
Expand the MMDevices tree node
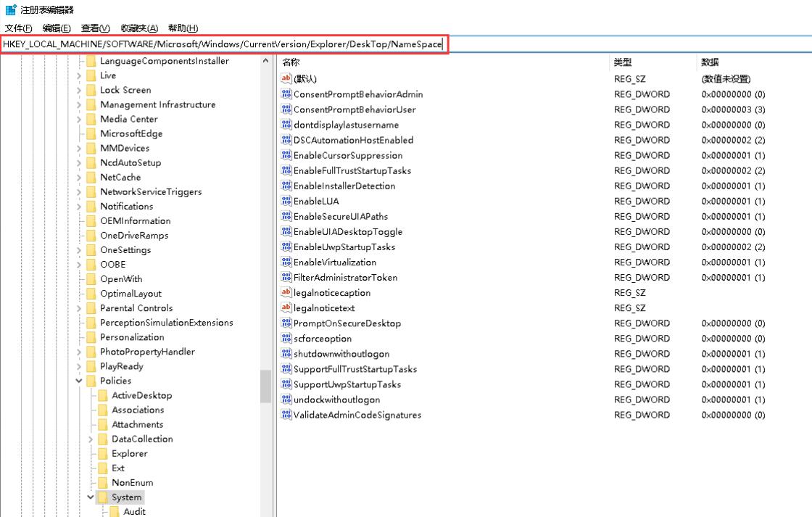click(79, 148)
